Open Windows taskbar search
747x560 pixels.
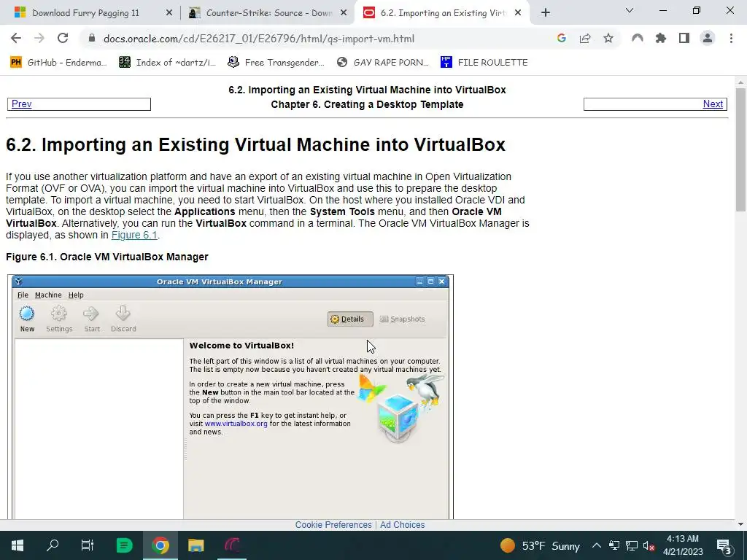[x=53, y=545]
